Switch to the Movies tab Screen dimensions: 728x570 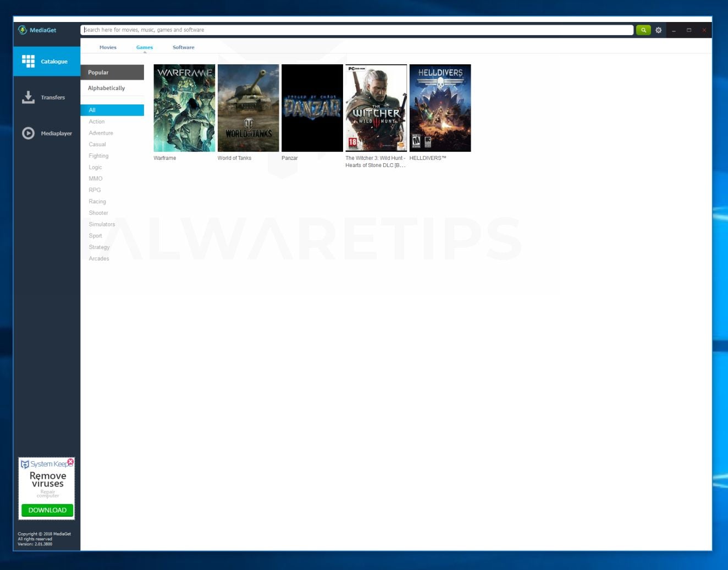108,47
